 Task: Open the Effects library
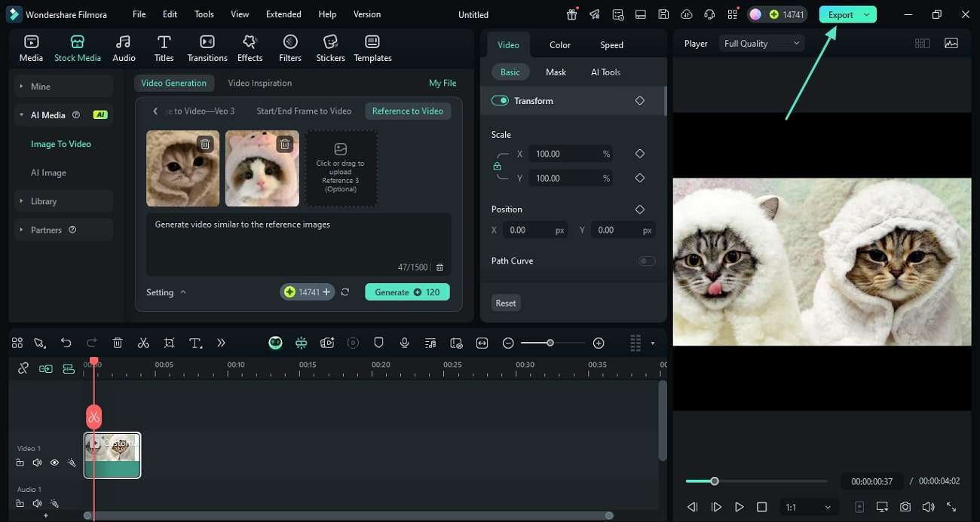(x=250, y=48)
